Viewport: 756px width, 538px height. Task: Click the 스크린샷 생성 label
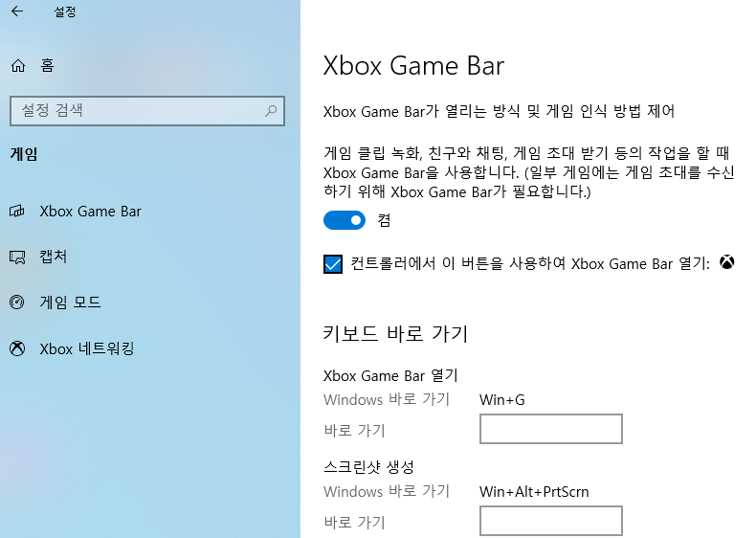pos(368,466)
